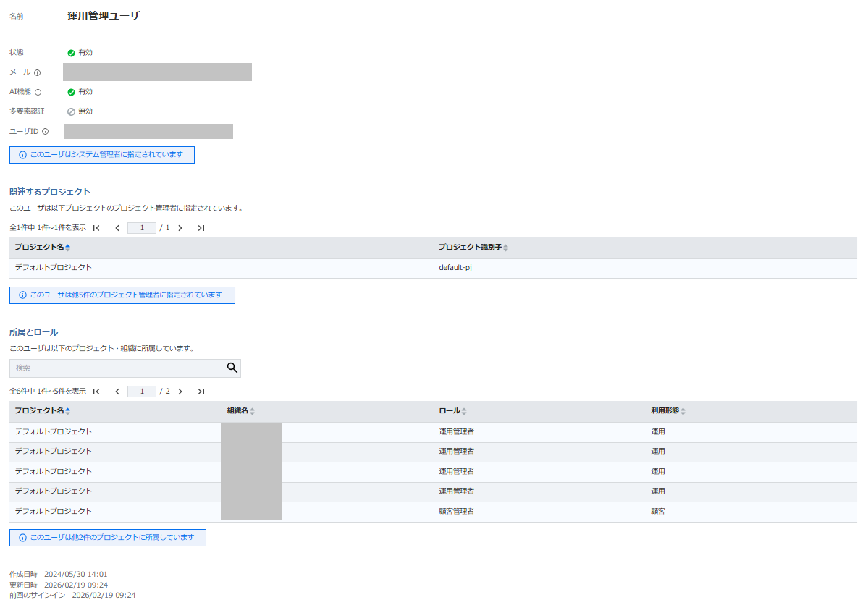Sort 関連するプロジェクト table by プロジェクト名
The width and height of the screenshot is (868, 613).
tap(67, 248)
